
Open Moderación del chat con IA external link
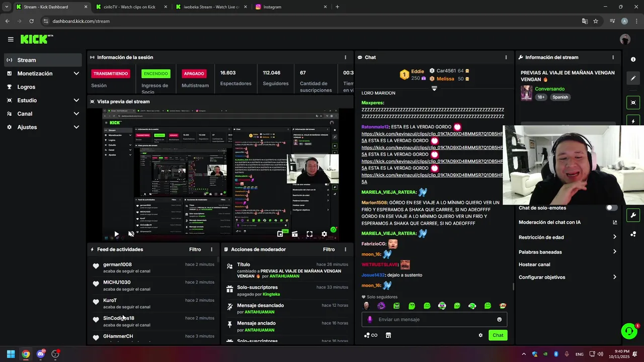coord(615,222)
